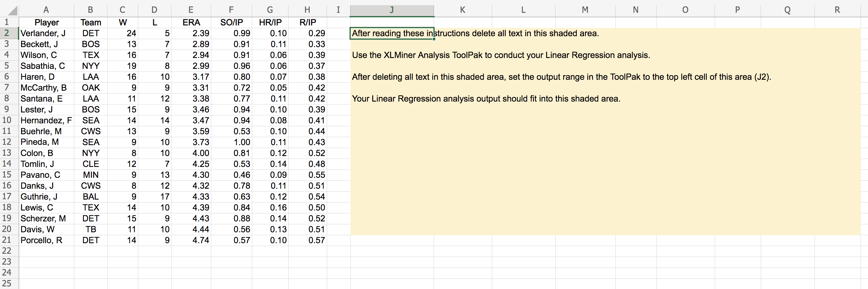The image size is (868, 289).
Task: Select column A header
Action: point(46,10)
